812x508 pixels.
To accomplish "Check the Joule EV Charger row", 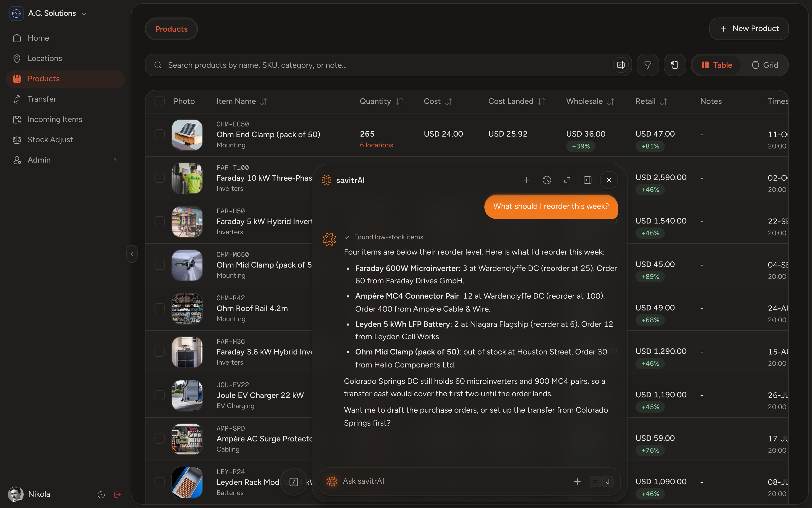I will (x=159, y=395).
